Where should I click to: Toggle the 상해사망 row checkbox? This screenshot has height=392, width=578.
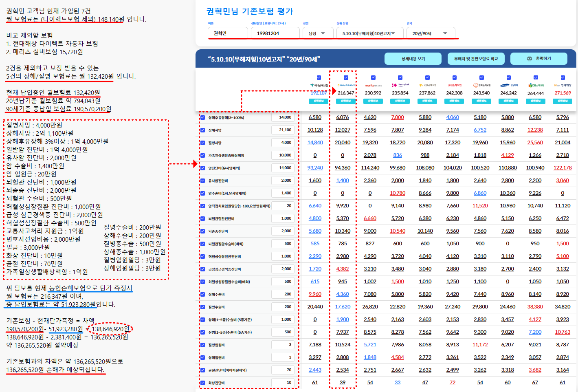coord(202,130)
